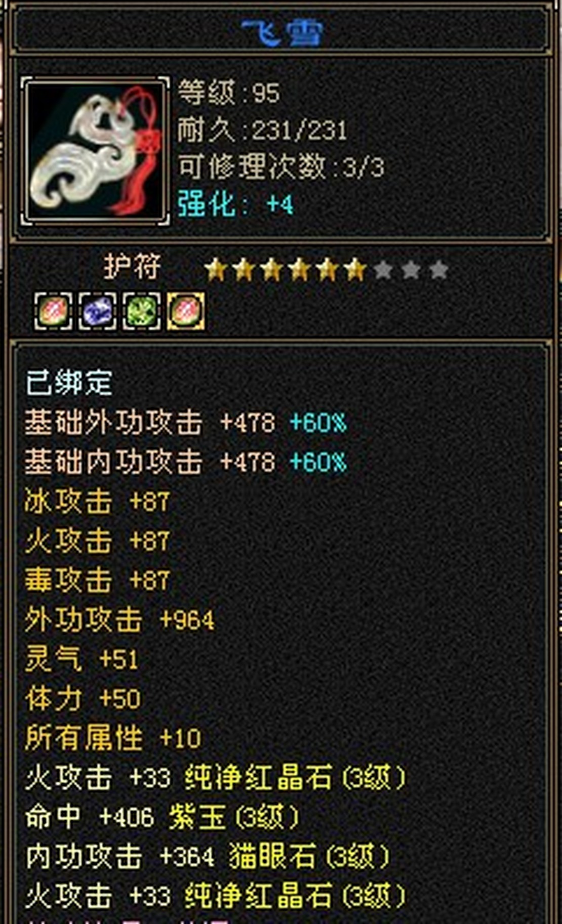Click the last gray star
562x924 pixels.
click(x=438, y=270)
